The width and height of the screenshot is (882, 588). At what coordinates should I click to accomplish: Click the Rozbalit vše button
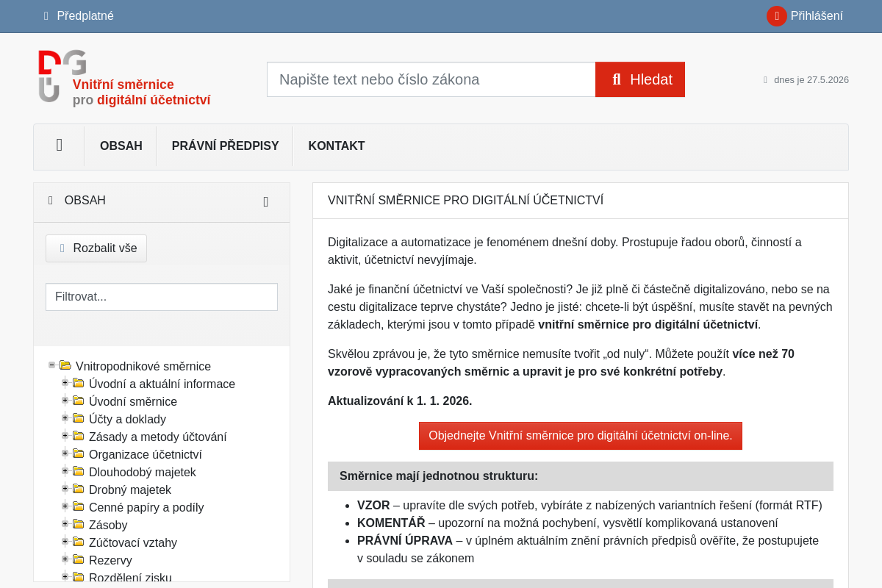pyautogui.click(x=96, y=248)
